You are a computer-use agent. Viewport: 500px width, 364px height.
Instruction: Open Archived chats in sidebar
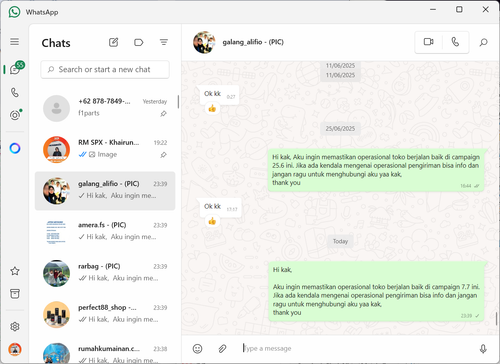point(15,294)
